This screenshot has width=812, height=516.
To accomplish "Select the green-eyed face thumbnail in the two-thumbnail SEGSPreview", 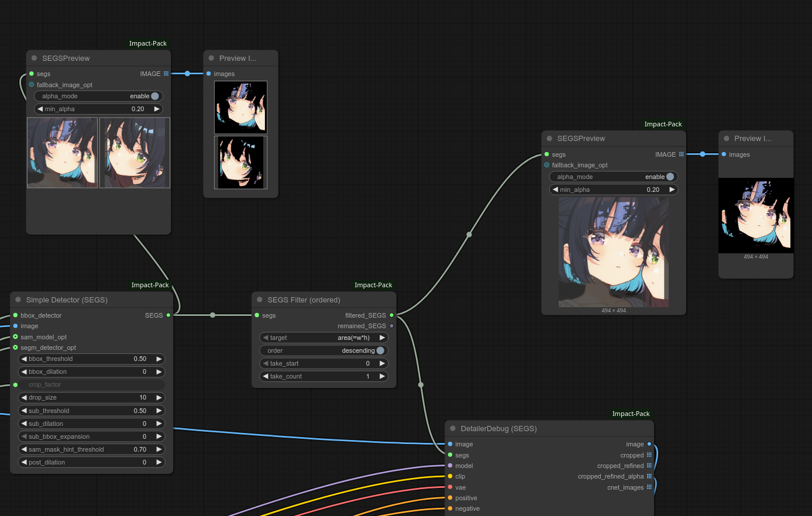I will 135,153.
